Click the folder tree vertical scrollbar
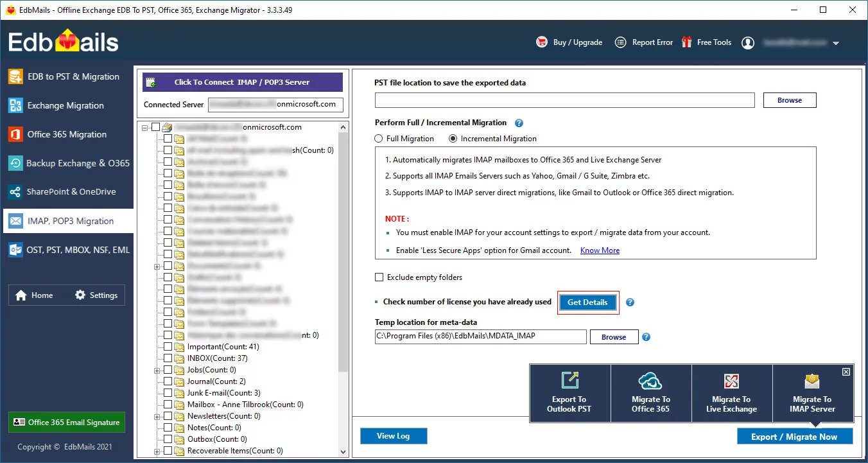The width and height of the screenshot is (868, 463). pos(343,250)
